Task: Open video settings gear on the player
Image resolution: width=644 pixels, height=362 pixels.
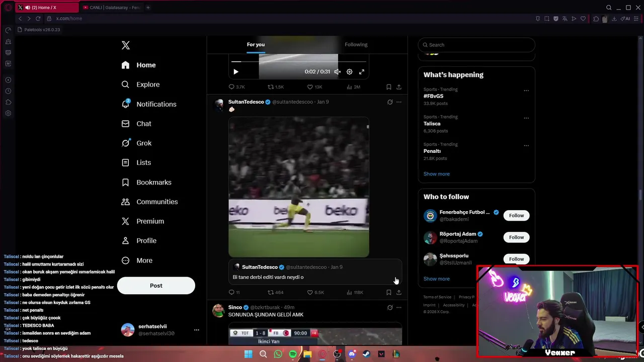Action: pos(350,72)
